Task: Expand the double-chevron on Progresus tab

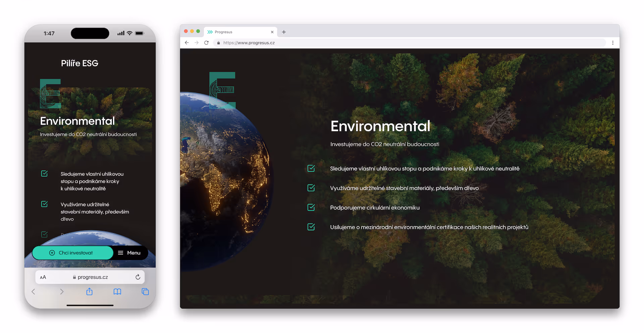Action: tap(210, 32)
